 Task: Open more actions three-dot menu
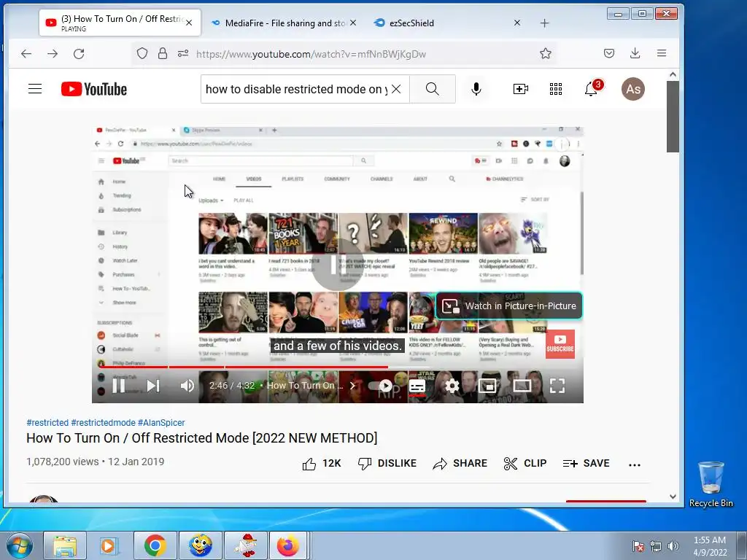pos(634,464)
